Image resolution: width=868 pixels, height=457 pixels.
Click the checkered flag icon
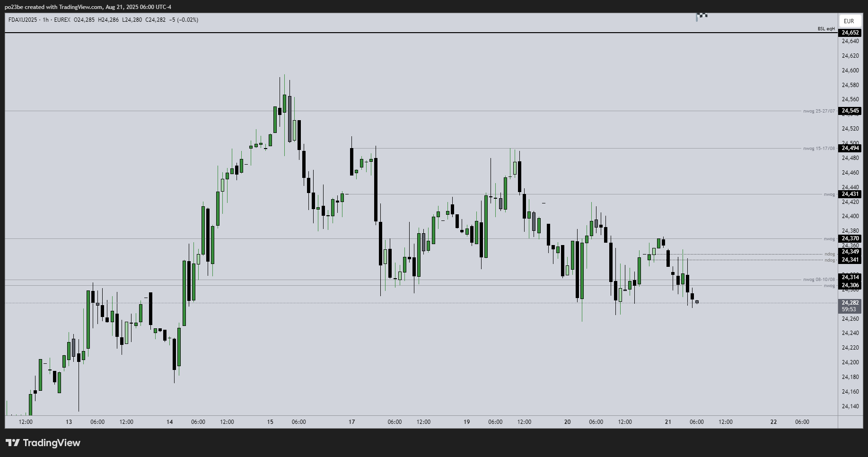tap(702, 16)
